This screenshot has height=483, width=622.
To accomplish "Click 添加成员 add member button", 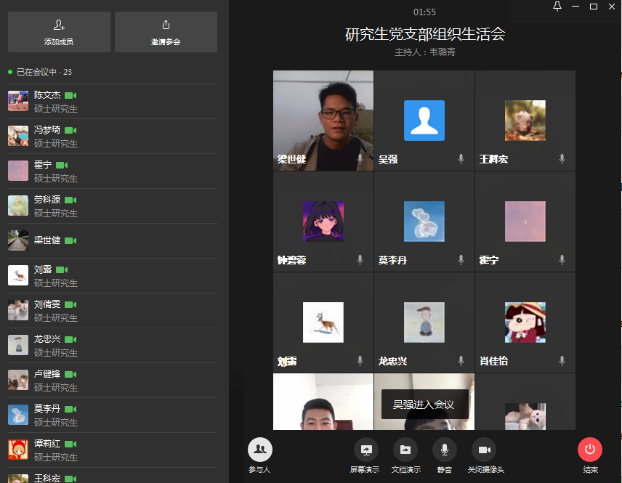I will click(x=59, y=31).
